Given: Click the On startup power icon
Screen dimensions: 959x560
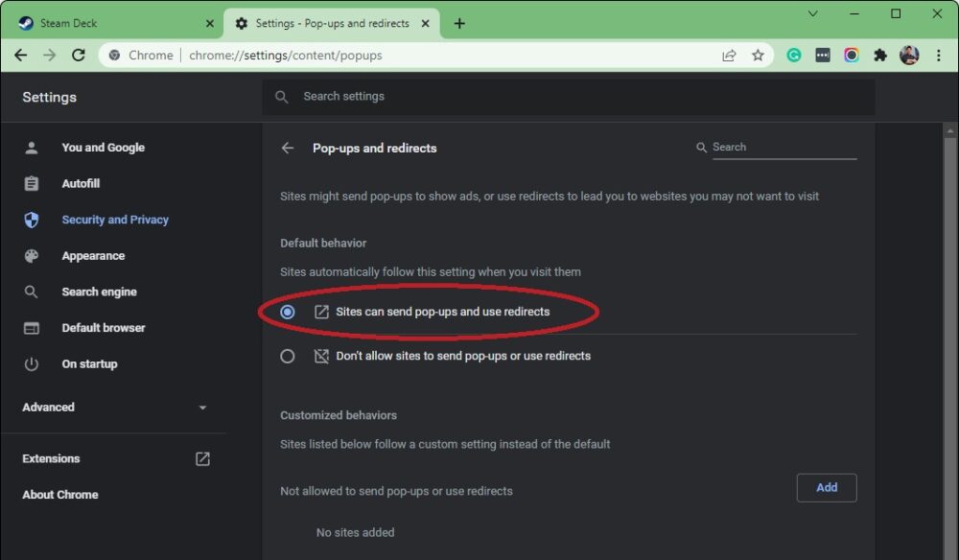Looking at the screenshot, I should coord(32,363).
